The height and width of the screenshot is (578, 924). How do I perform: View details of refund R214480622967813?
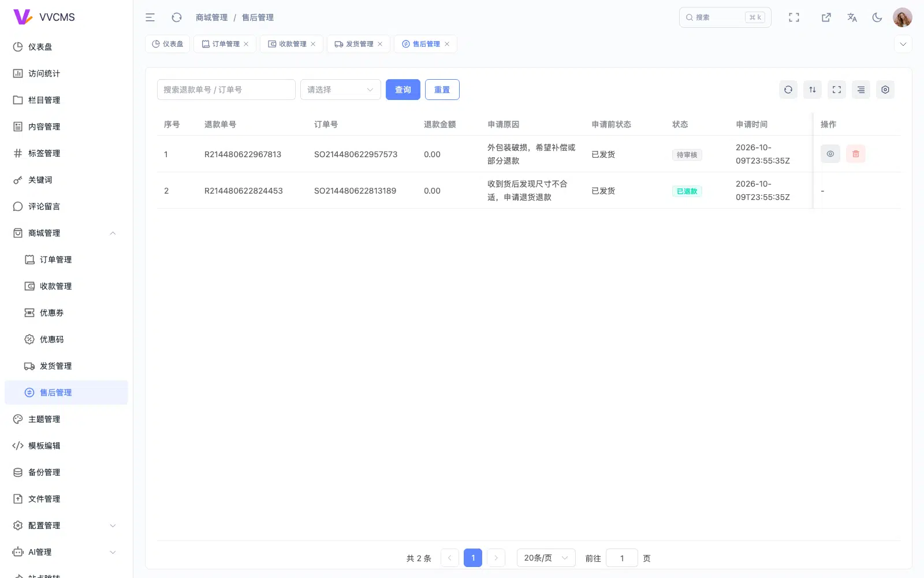click(830, 154)
